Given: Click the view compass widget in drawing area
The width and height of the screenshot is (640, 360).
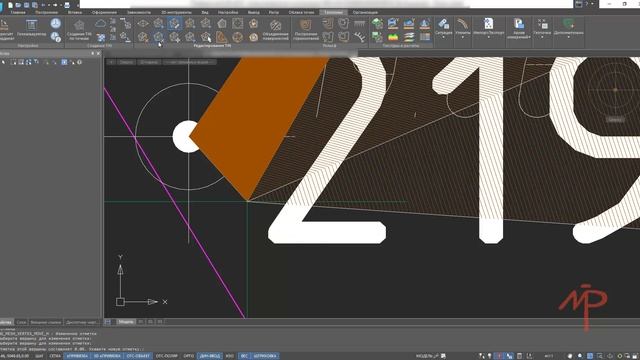Looking at the screenshot, I should click(x=615, y=90).
